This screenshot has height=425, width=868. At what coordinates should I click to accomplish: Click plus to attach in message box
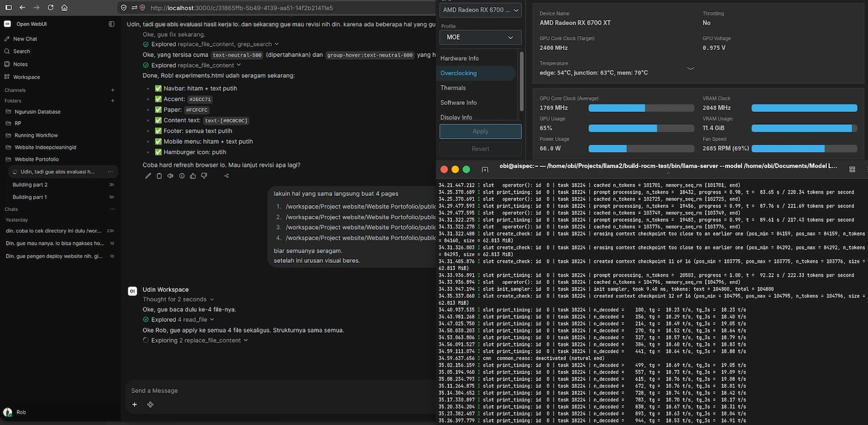(x=134, y=405)
